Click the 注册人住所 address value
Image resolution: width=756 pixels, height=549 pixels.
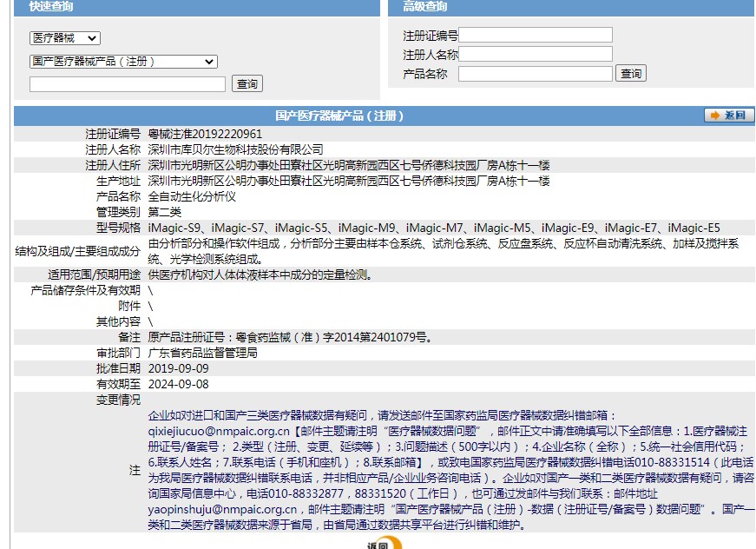(x=349, y=165)
